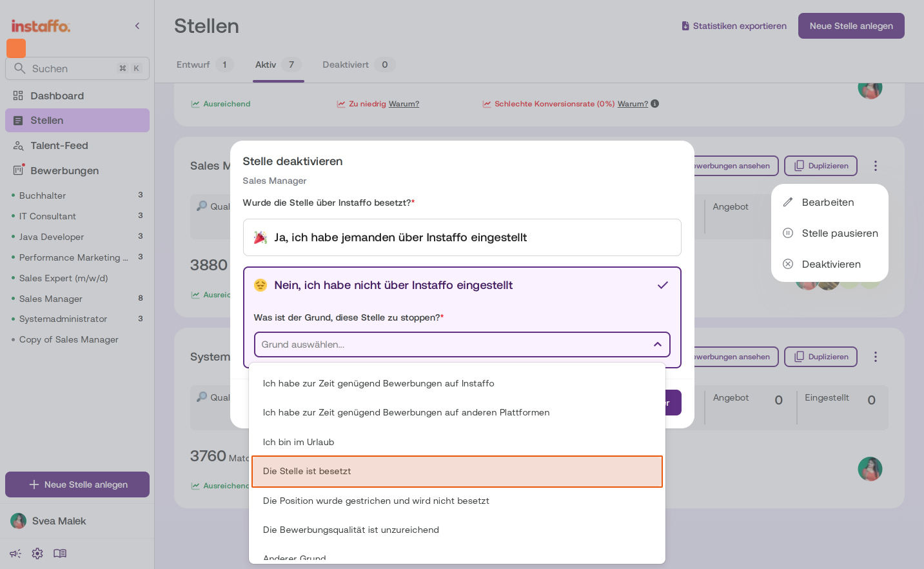Open three-dot menu for Sales Manager job
924x569 pixels.
coord(875,166)
